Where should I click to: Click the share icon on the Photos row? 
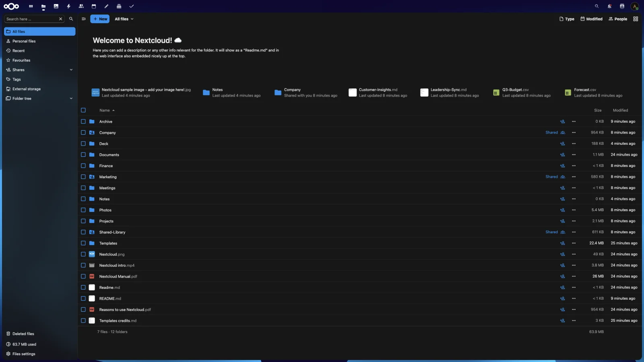[562, 210]
